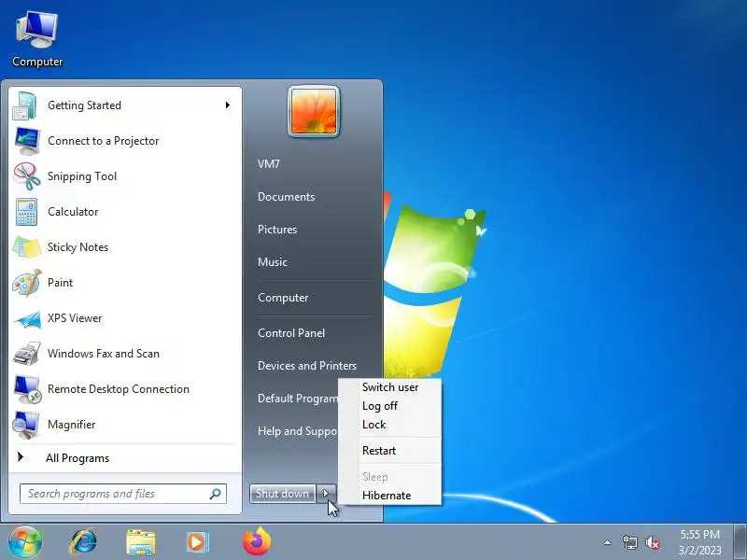Open the XPS Viewer icon
747x560 pixels.
click(x=27, y=318)
